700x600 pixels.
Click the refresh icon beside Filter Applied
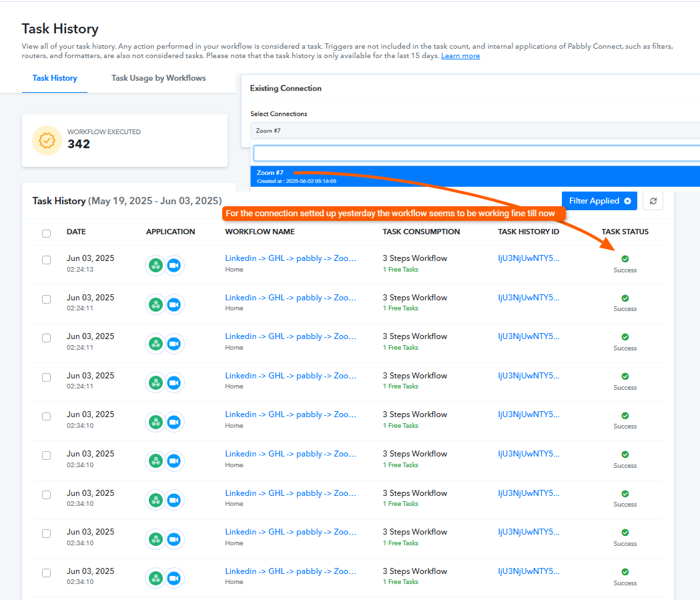click(x=653, y=201)
